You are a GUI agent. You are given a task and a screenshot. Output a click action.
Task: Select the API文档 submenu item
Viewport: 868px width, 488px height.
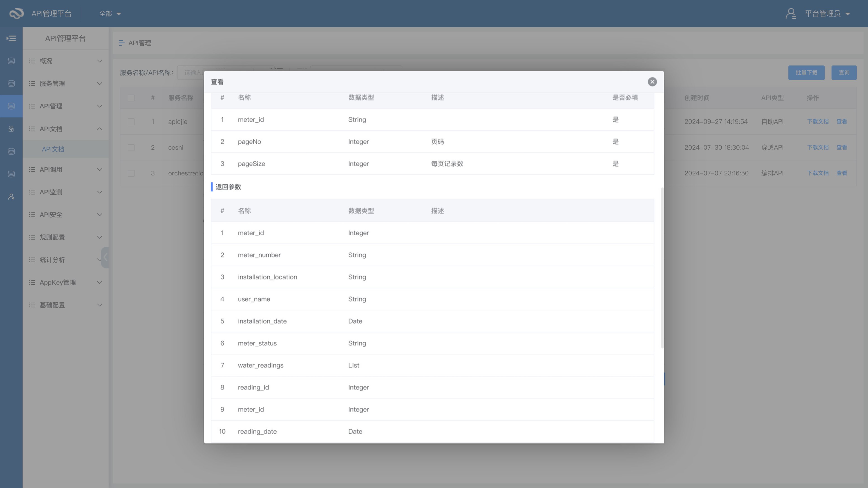(x=53, y=149)
